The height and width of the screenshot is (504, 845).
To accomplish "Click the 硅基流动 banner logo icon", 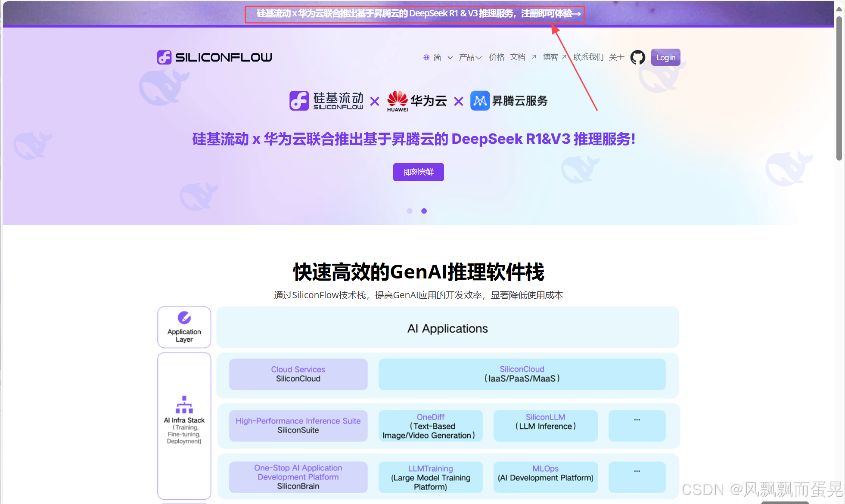I will pos(299,101).
